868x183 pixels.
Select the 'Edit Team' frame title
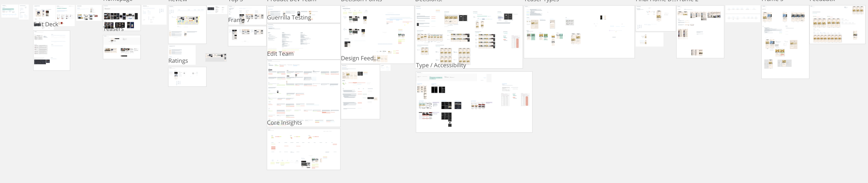tap(280, 54)
